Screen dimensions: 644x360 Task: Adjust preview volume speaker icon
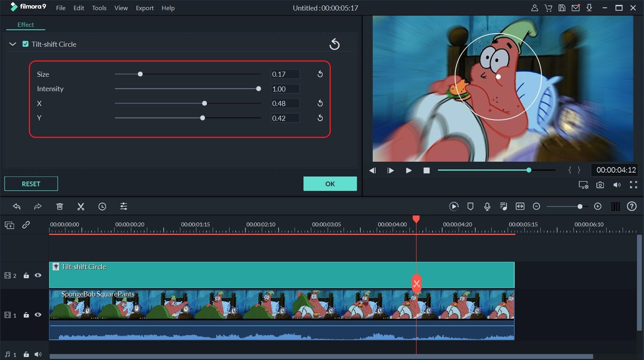click(617, 185)
